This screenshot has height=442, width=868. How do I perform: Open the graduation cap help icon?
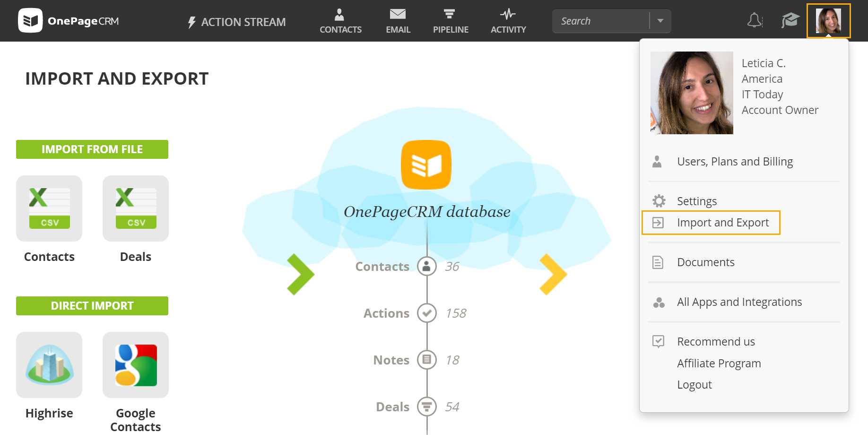coord(790,20)
